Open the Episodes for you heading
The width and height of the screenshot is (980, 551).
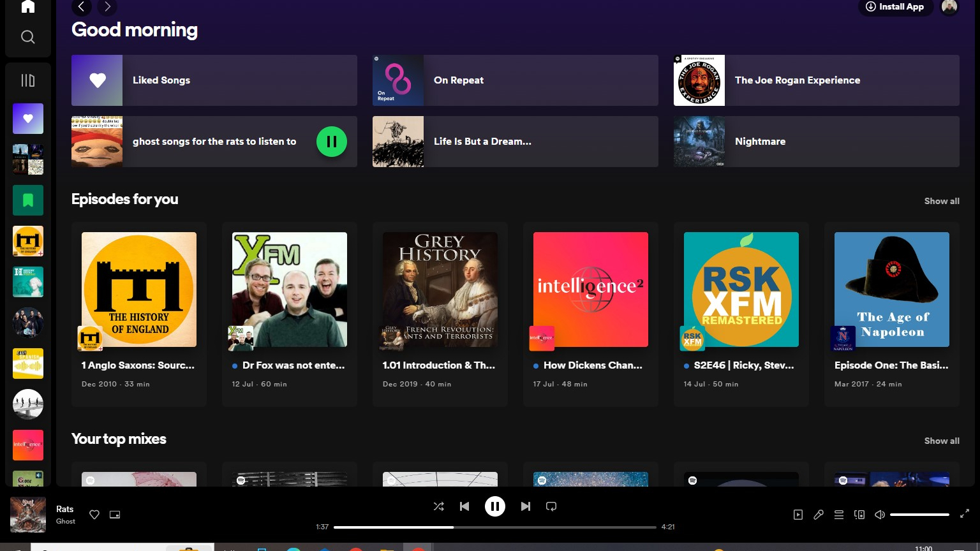[125, 199]
